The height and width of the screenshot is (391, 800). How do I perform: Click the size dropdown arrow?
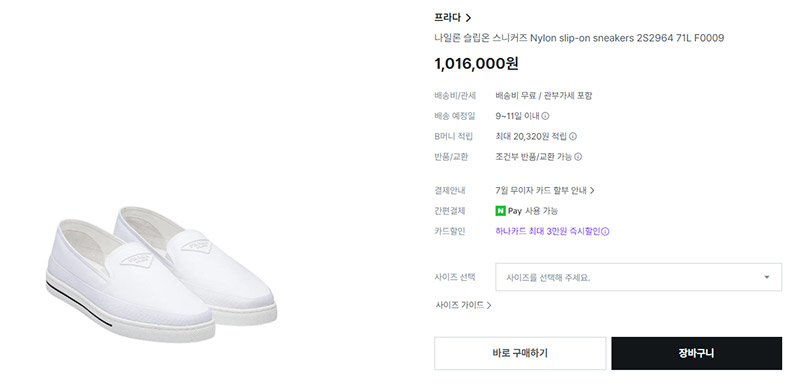pyautogui.click(x=766, y=277)
